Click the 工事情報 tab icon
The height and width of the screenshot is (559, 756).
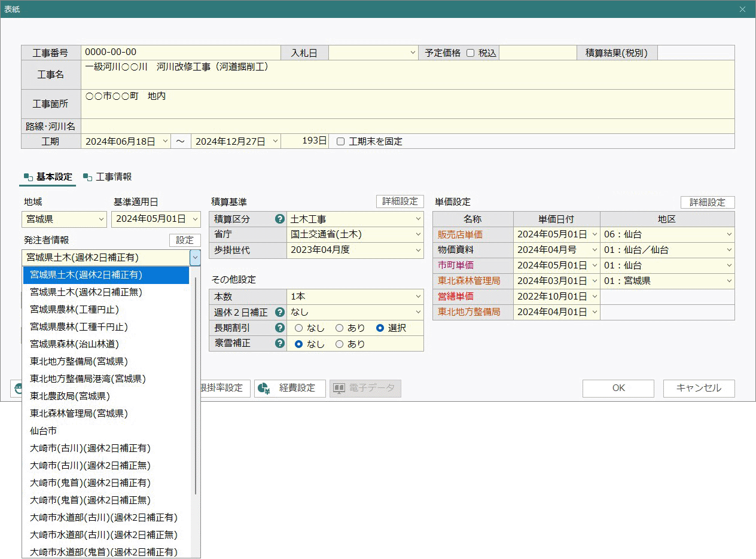coord(88,177)
